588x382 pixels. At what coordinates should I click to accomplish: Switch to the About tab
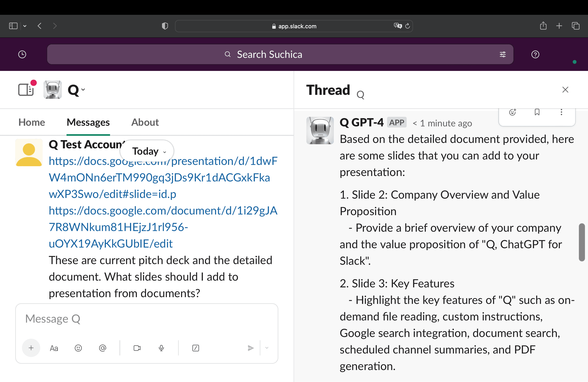(x=145, y=122)
